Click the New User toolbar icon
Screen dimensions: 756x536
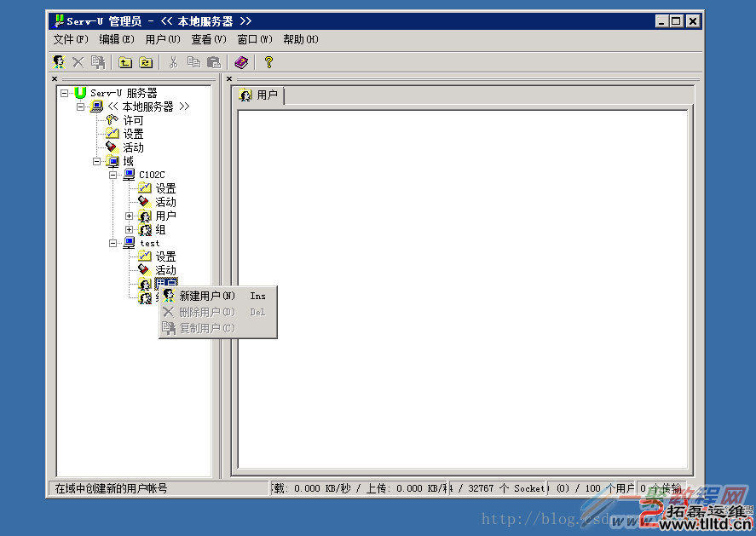(x=59, y=62)
